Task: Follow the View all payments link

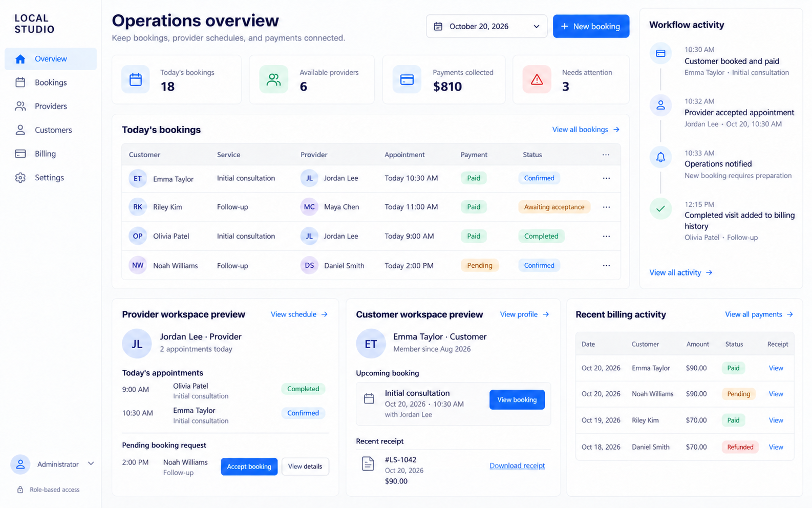Action: 759,314
